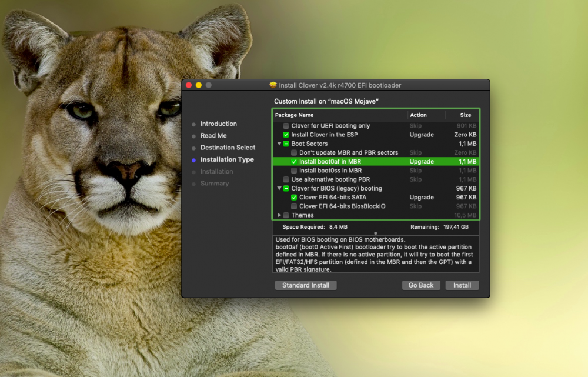Click the Install button
The image size is (588, 377).
tap(462, 285)
